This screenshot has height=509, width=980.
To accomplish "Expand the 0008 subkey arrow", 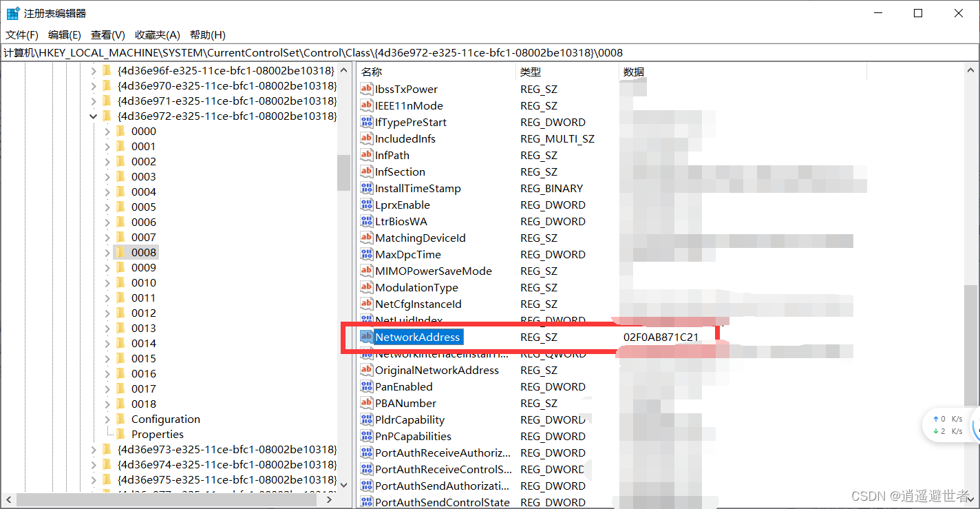I will 107,252.
